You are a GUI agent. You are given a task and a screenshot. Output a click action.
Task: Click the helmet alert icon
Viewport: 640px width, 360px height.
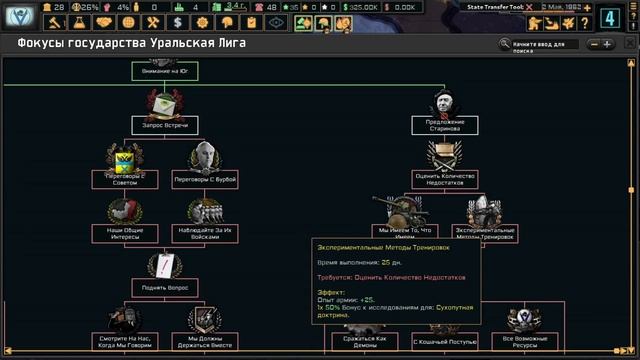click(323, 23)
